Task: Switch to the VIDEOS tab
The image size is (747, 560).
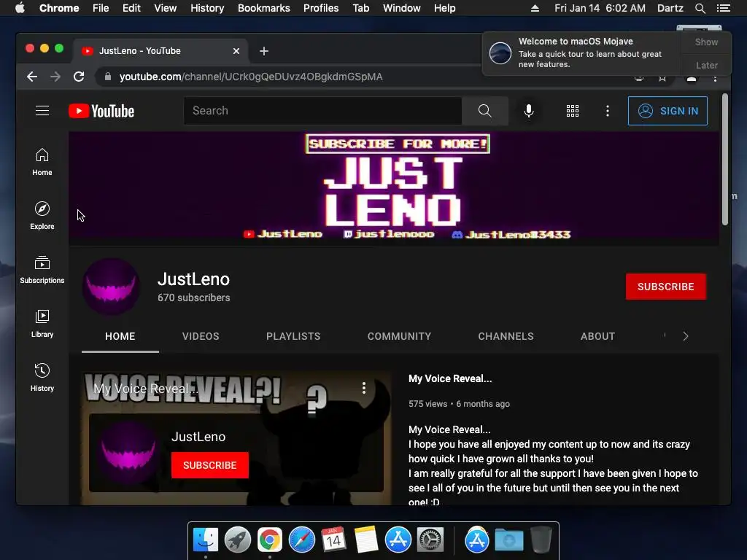Action: [x=201, y=336]
